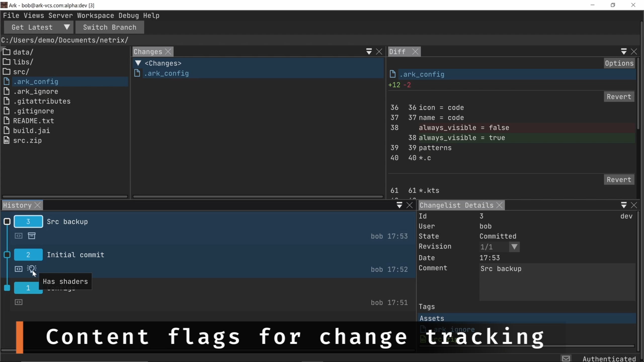644x362 pixels.
Task: Click the archive box icon under Src backup
Action: tap(32, 236)
